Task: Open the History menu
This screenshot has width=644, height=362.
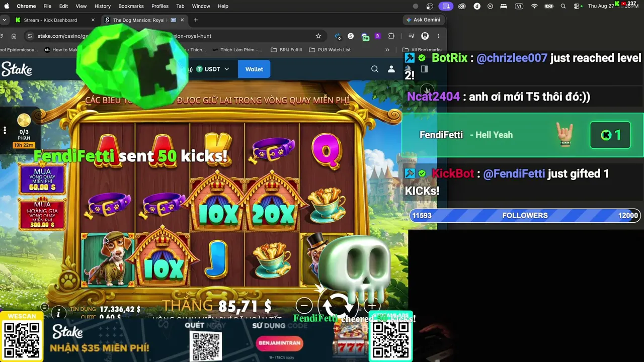Action: pyautogui.click(x=102, y=6)
